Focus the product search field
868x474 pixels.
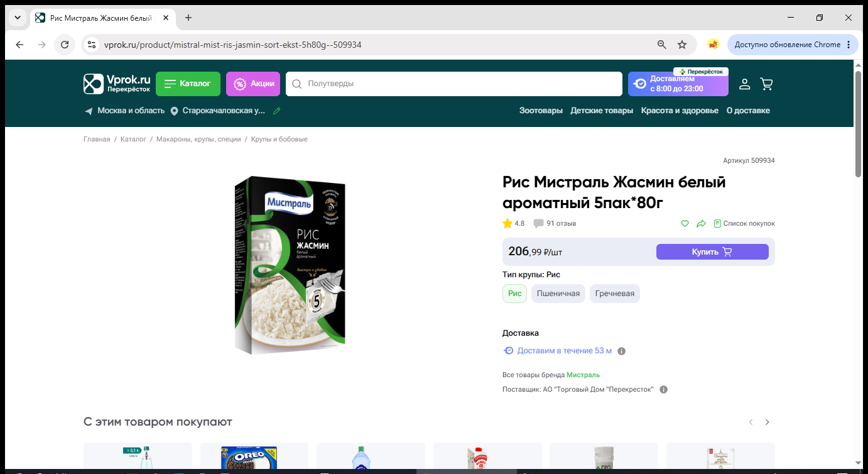(454, 84)
